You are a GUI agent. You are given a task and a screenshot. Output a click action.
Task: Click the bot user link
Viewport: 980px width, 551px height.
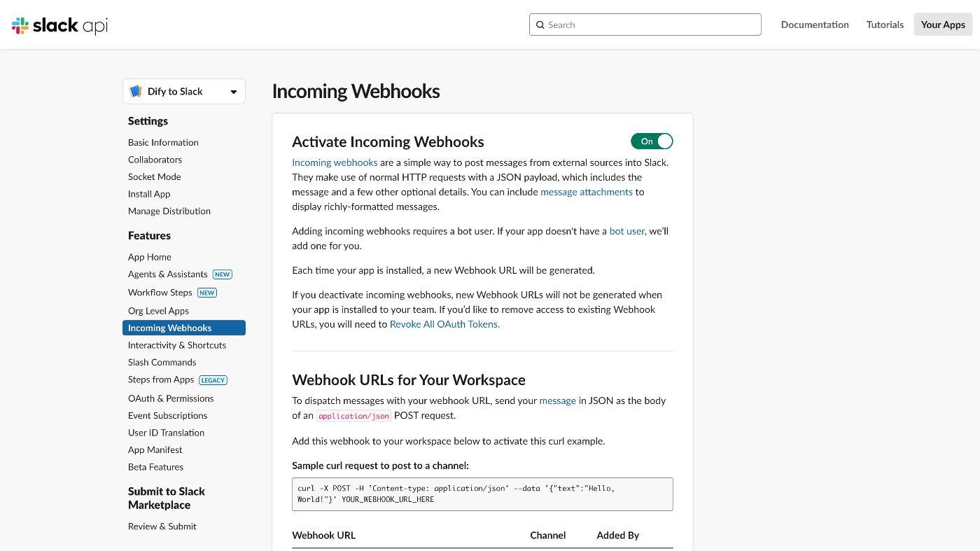pos(627,231)
